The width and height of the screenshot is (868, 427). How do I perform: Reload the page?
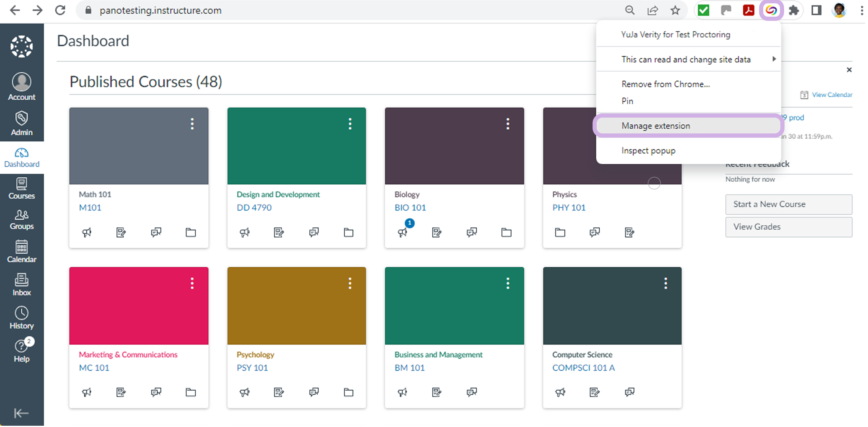point(60,10)
